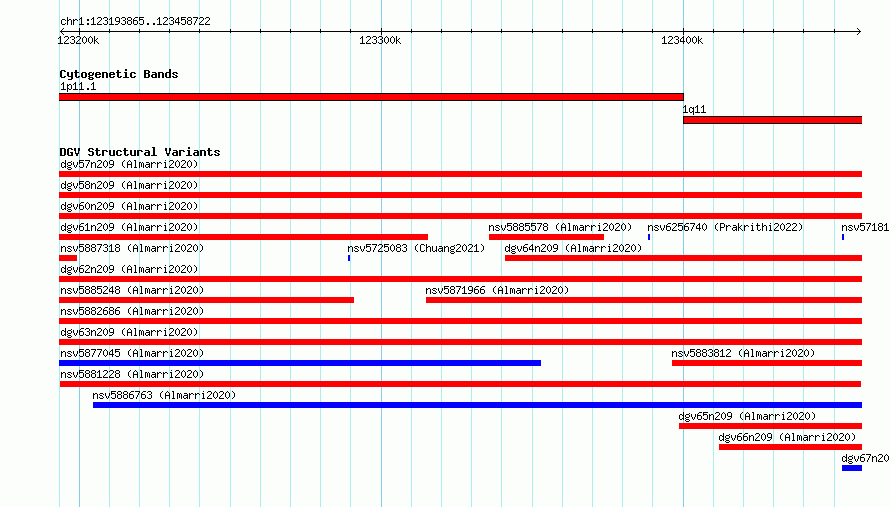Click the dgv57n209 (Almarri2020) label
Viewport: 890px width, 507px height.
[129, 164]
